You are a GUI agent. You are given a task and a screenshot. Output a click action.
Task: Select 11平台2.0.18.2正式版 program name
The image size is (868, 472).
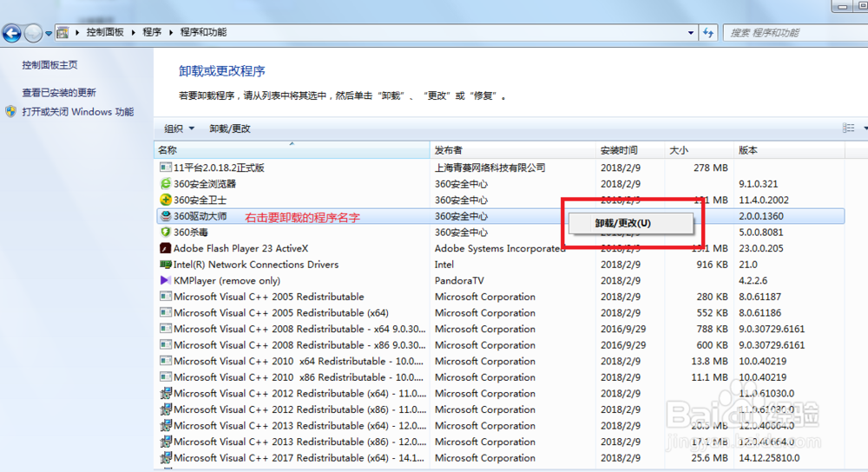coord(219,167)
